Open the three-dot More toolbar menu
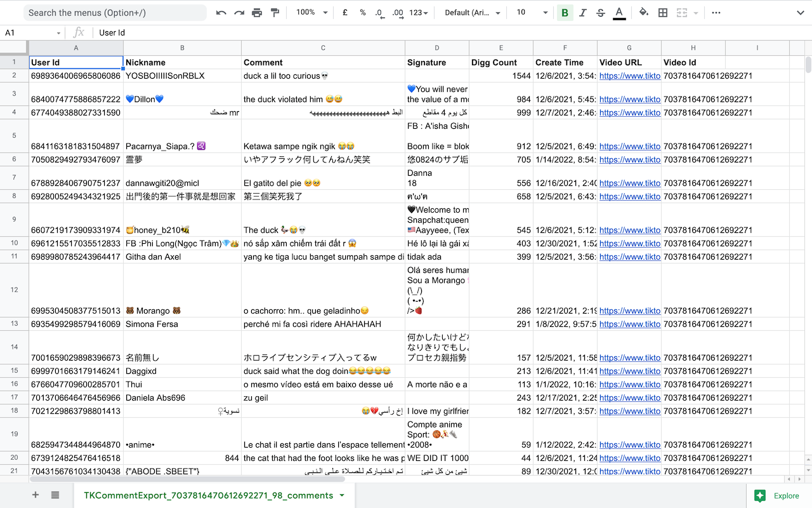 (x=716, y=13)
